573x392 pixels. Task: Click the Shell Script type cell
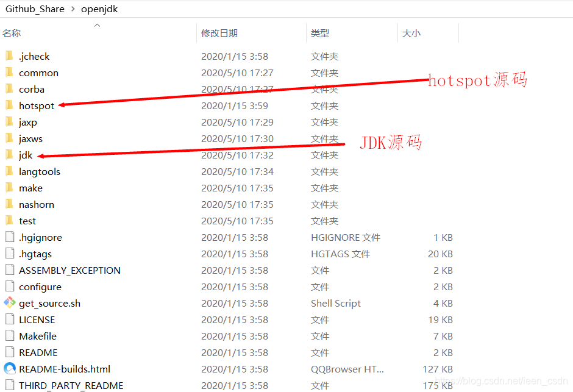tap(336, 303)
